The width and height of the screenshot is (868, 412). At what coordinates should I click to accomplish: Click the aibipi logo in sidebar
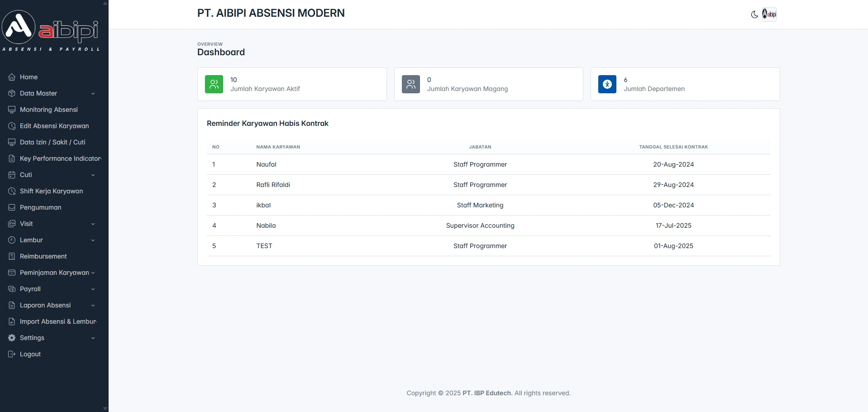pyautogui.click(x=51, y=30)
